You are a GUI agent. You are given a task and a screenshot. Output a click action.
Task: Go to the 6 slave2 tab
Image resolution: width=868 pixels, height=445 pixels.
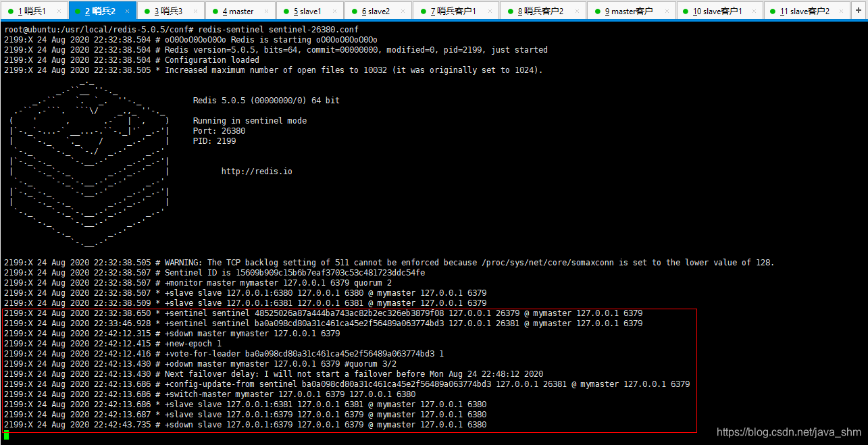point(377,11)
